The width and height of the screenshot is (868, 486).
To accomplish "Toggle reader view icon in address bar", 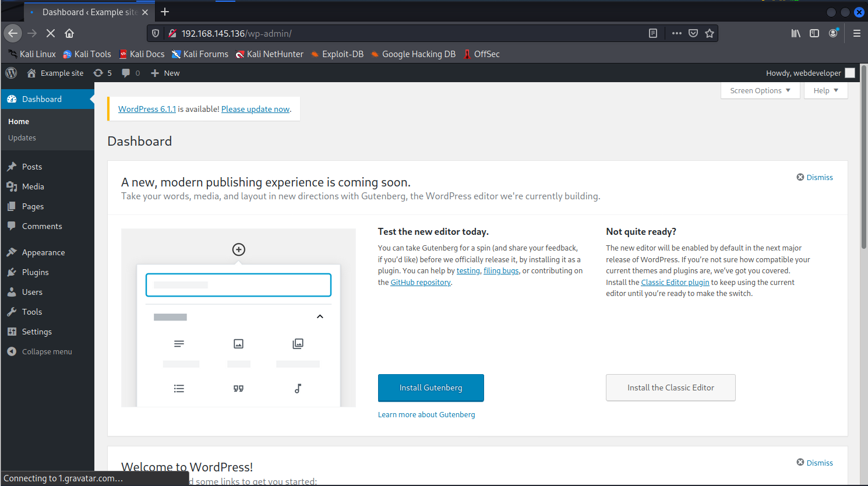I will (x=653, y=33).
